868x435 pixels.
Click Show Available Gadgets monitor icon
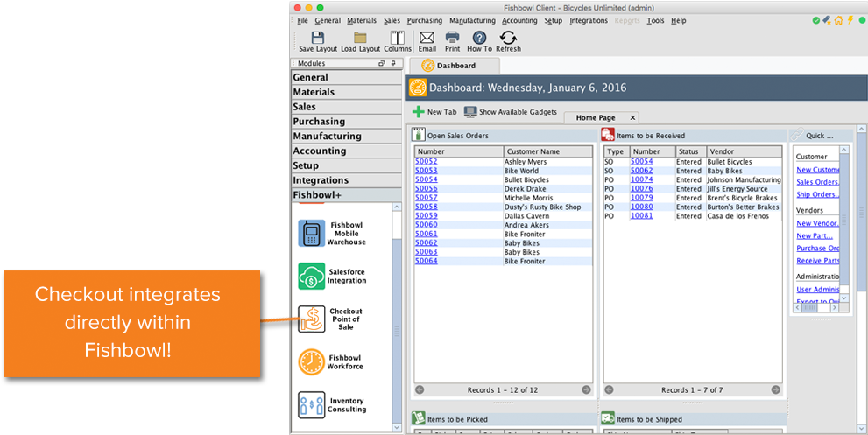[x=470, y=112]
